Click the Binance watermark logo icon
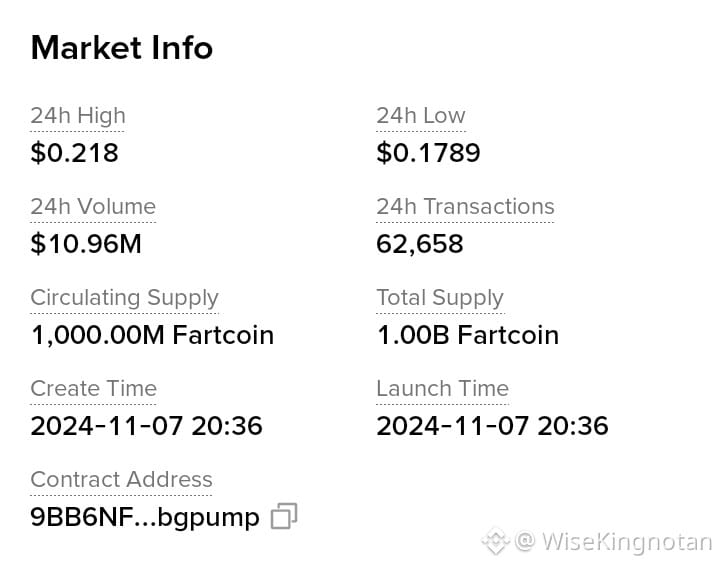 pos(496,541)
